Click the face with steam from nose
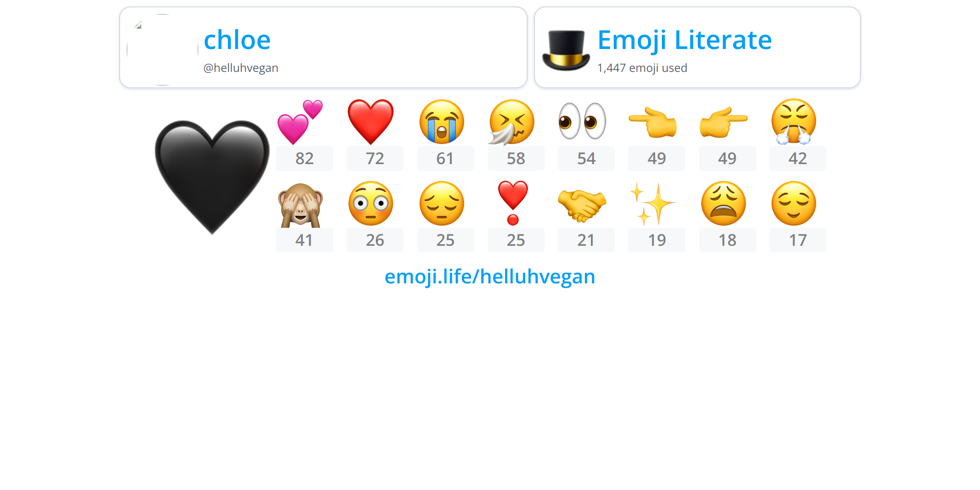The height and width of the screenshot is (490, 980). click(x=793, y=122)
